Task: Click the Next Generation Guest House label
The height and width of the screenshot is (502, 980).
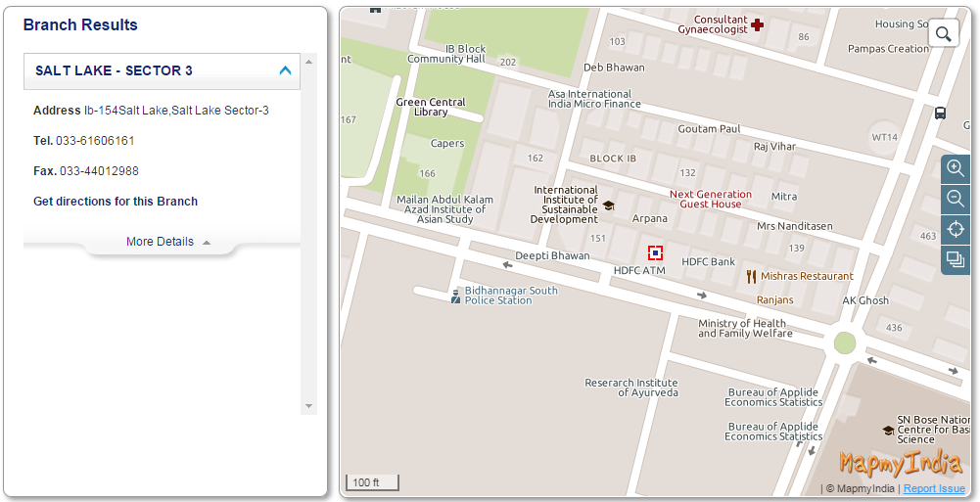Action: [x=711, y=200]
